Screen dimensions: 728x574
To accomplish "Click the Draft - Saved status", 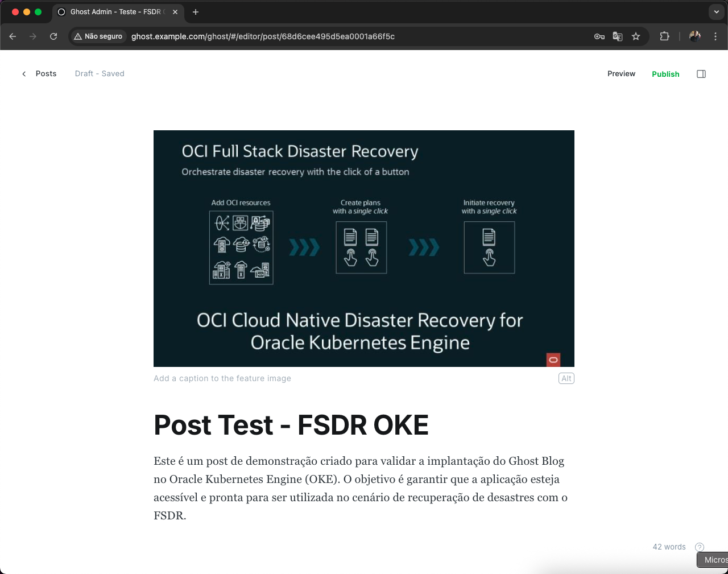I will tap(100, 73).
